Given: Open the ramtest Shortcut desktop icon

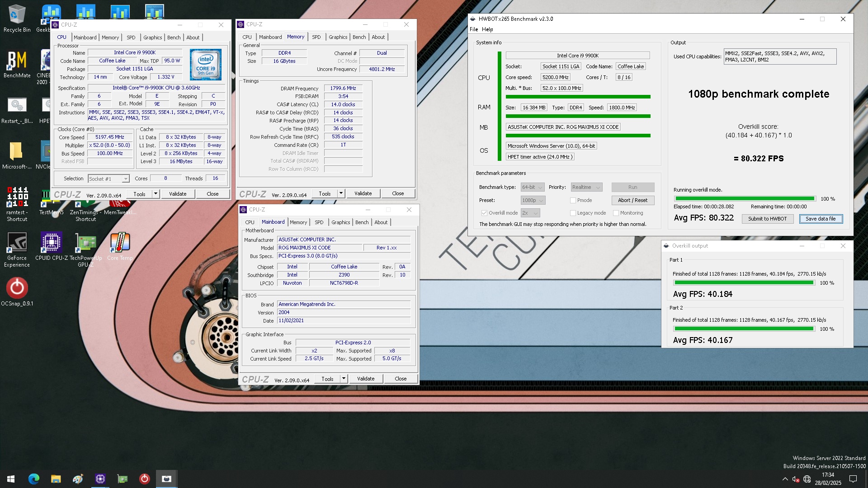Looking at the screenshot, I should 17,204.
